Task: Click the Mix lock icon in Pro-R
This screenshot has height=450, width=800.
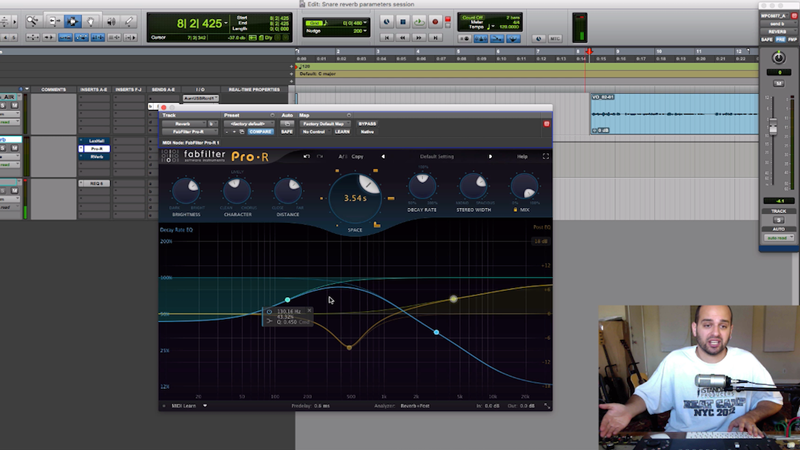Action: point(515,210)
